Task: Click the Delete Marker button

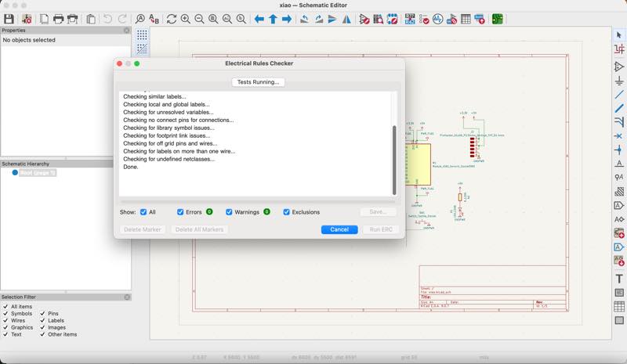Action: click(143, 229)
